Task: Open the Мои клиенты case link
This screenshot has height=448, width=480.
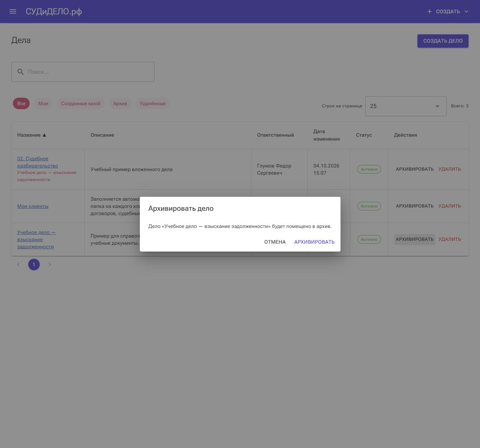Action: (x=33, y=206)
